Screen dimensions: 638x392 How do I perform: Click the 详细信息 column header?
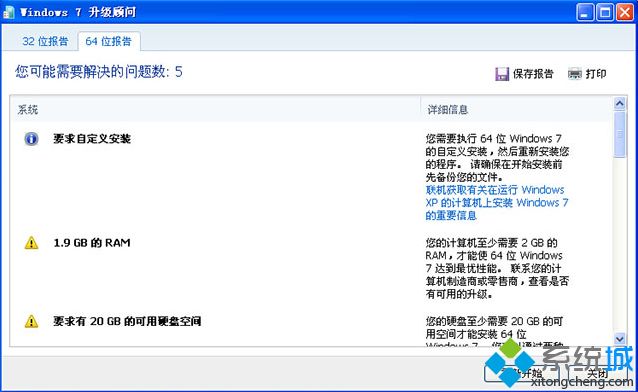(x=447, y=109)
